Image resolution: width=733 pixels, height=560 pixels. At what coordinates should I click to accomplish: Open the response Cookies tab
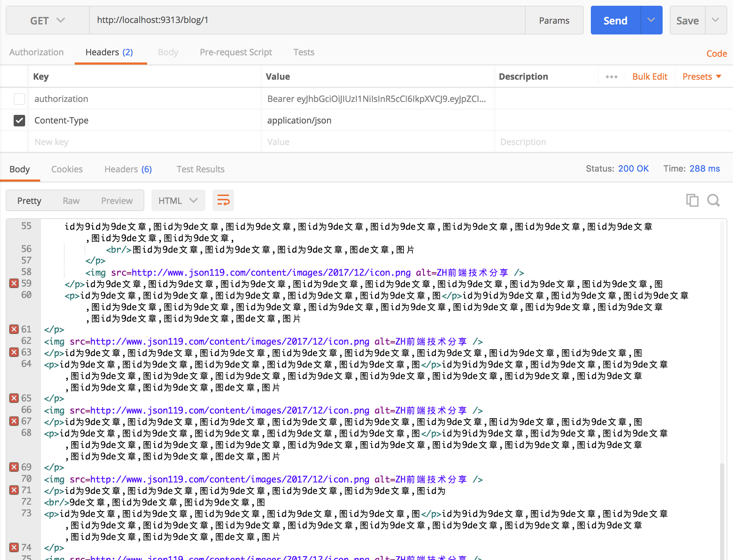pos(67,169)
